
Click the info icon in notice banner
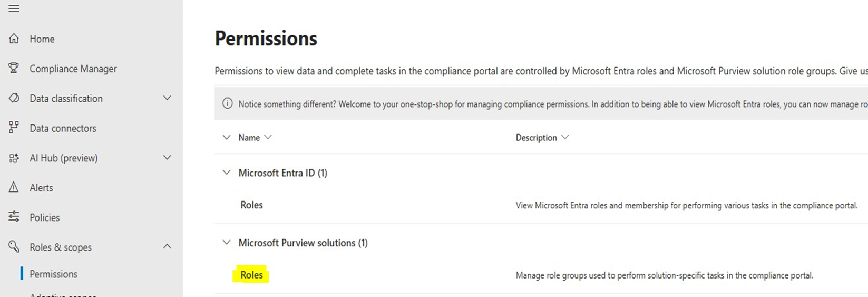click(x=227, y=103)
